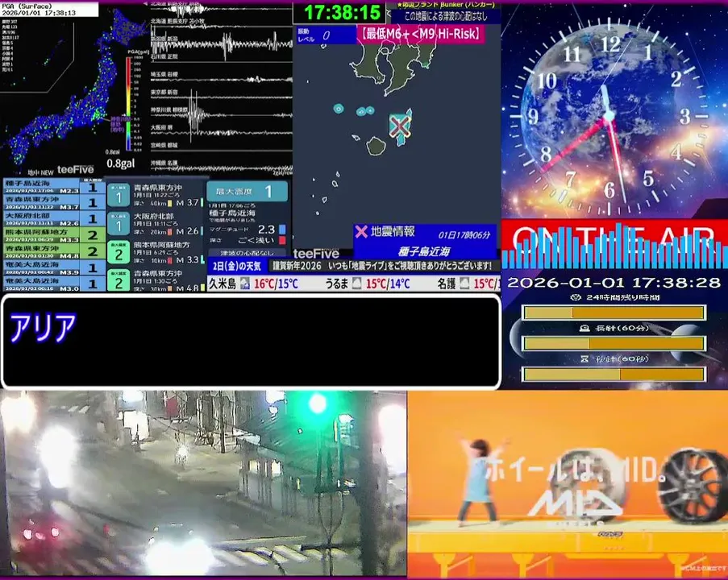Viewport: 728px width, 580px height.
Task: Click the 最大震度 1 header box
Action: coord(247,191)
